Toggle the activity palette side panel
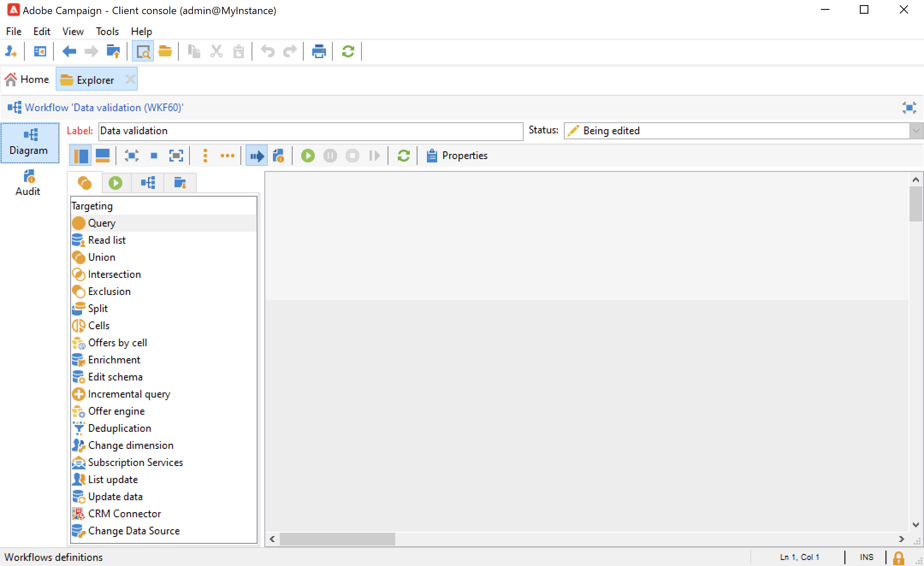Viewport: 924px width, 566px height. point(80,156)
